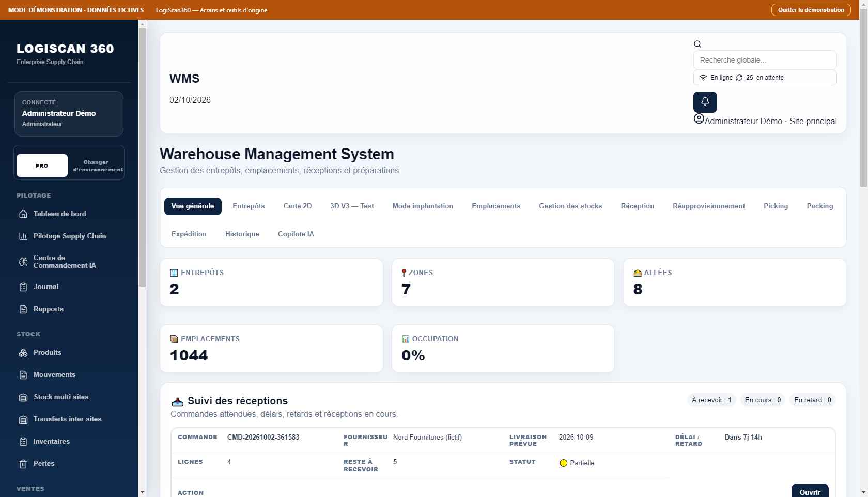
Task: Open the Réception tab
Action: point(638,206)
